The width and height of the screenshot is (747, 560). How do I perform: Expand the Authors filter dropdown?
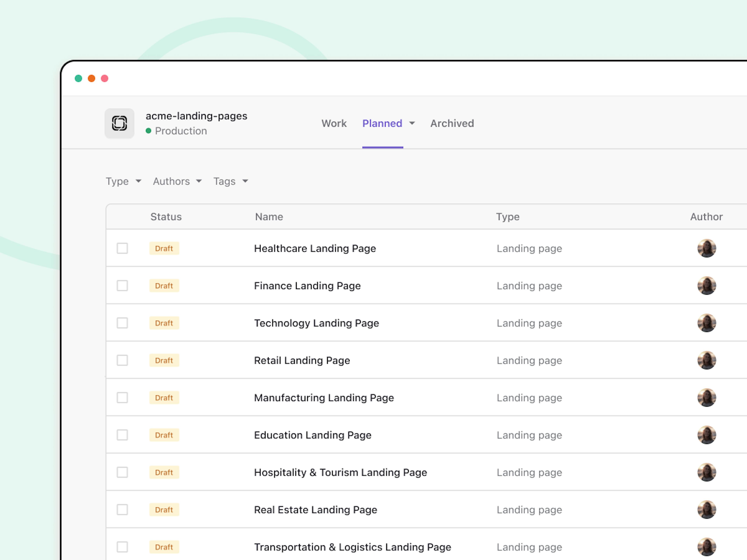pos(177,181)
